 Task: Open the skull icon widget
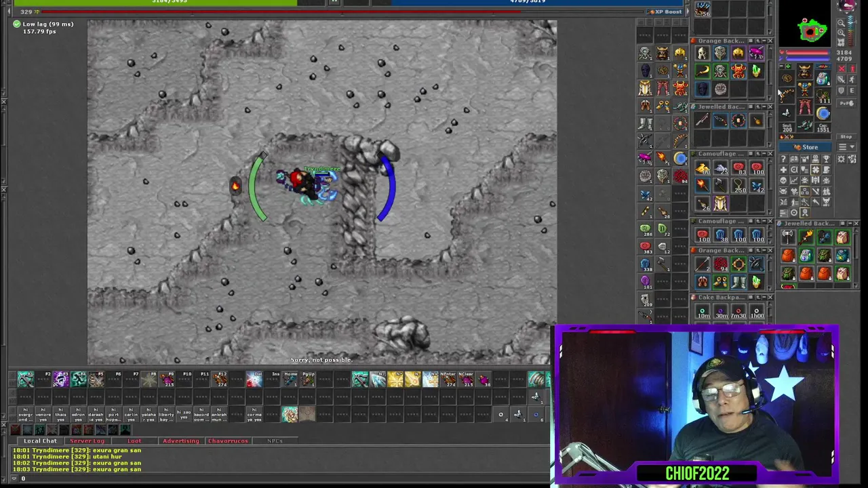(x=784, y=180)
